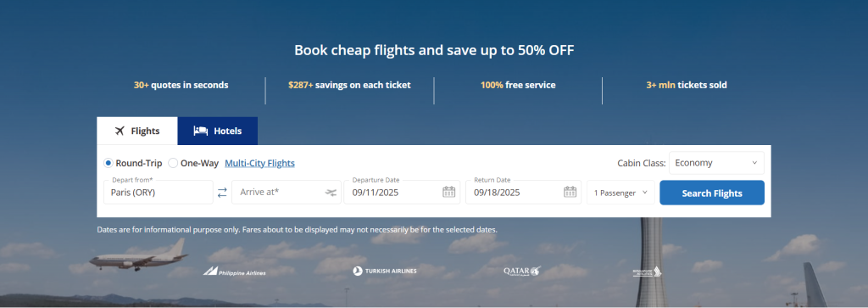Click the Singapore Airlines logo
Viewport: 868px width, 308px height.
(x=647, y=272)
